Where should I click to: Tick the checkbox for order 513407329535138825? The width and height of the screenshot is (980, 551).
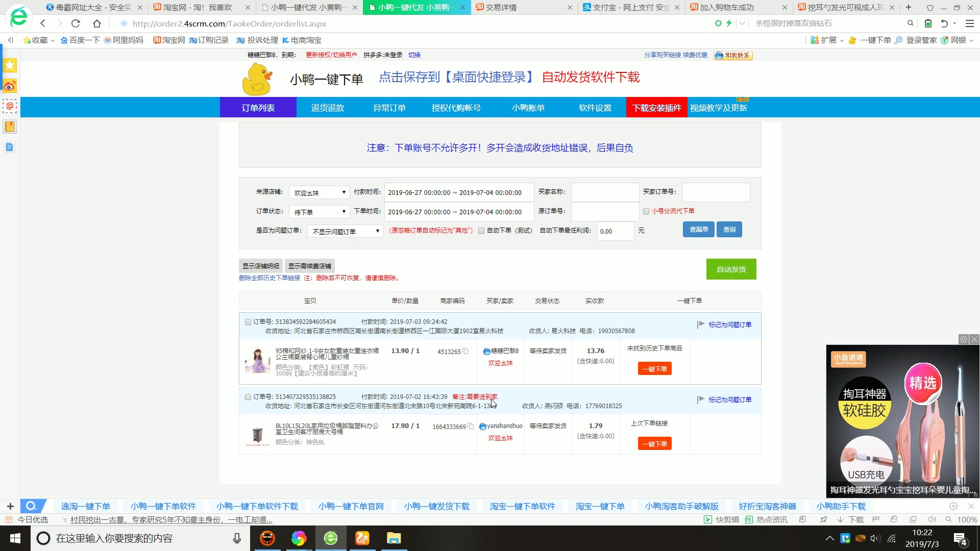(x=248, y=397)
